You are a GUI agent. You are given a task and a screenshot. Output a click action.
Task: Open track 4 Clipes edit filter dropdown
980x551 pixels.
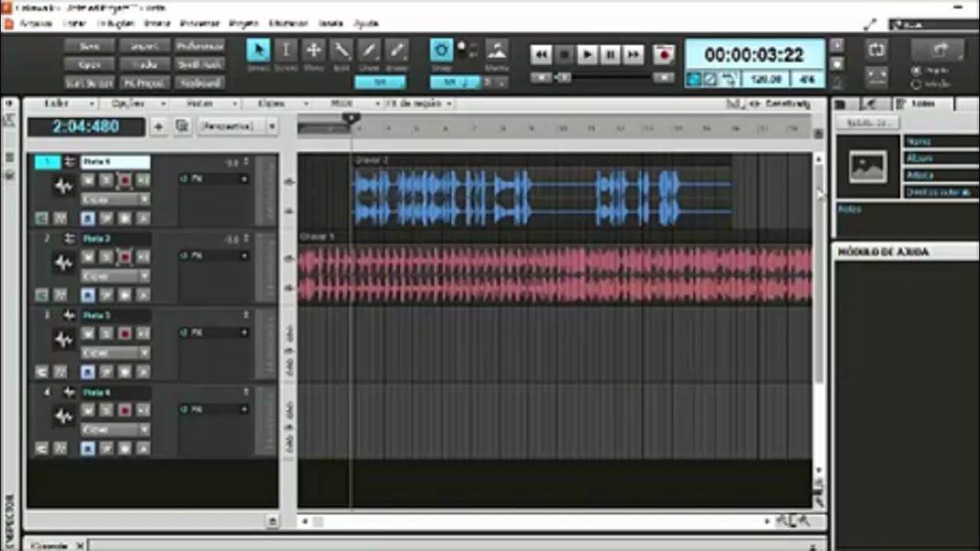pos(116,429)
